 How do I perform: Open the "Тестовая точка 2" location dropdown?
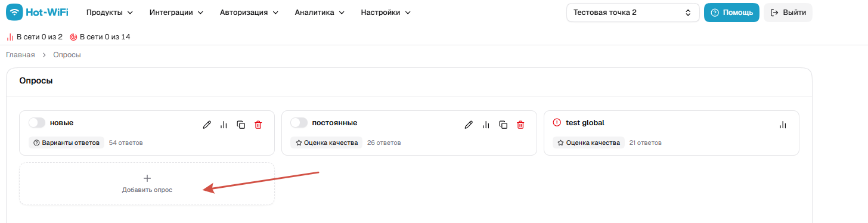tap(633, 12)
